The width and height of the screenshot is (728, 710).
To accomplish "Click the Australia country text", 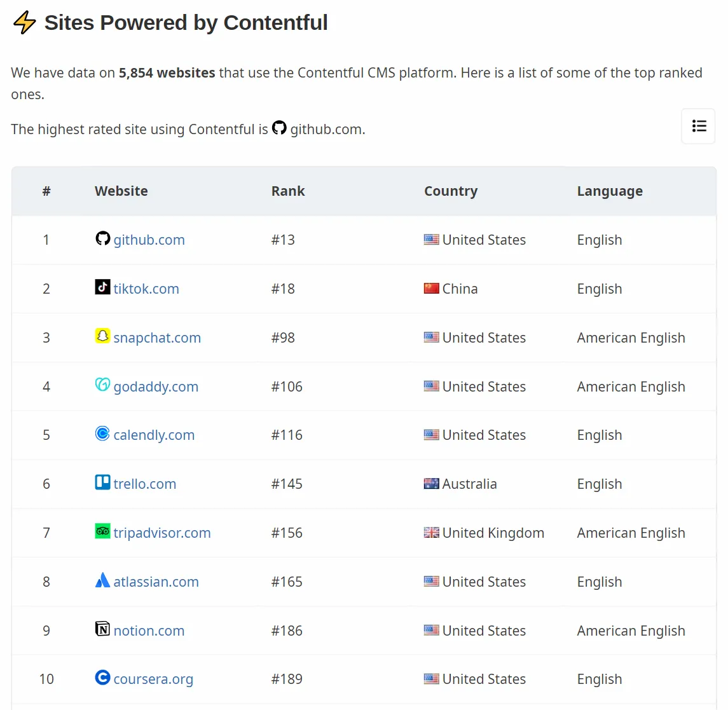I will (x=469, y=484).
